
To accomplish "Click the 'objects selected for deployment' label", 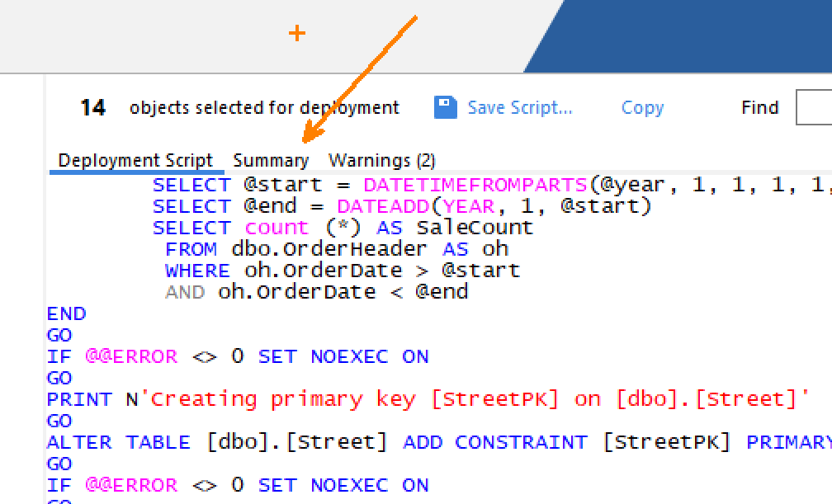I will [264, 108].
